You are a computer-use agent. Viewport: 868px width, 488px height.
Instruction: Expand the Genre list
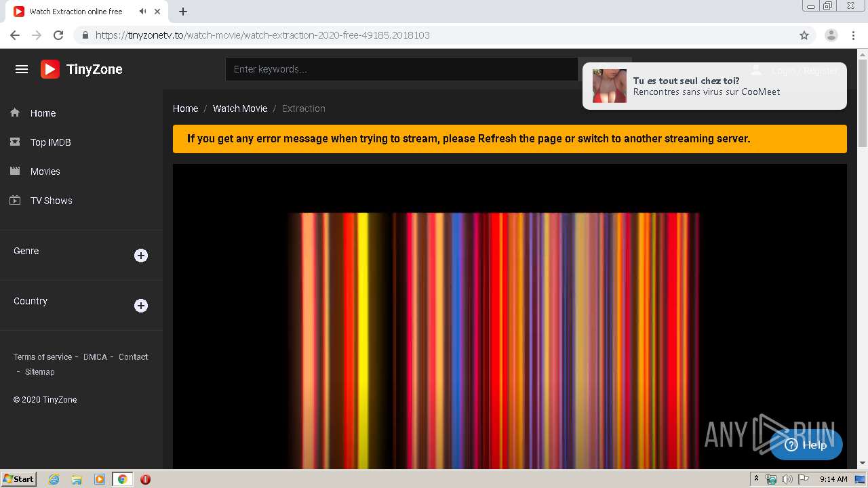141,256
